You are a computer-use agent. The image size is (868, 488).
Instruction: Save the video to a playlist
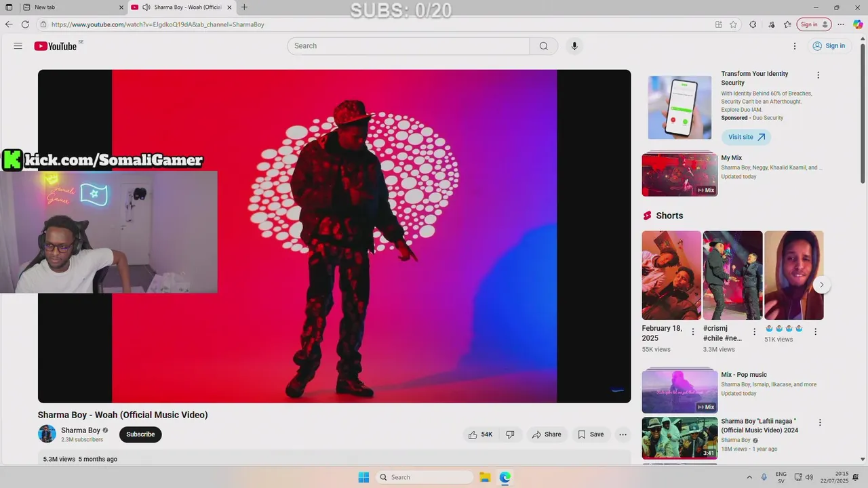click(x=590, y=434)
